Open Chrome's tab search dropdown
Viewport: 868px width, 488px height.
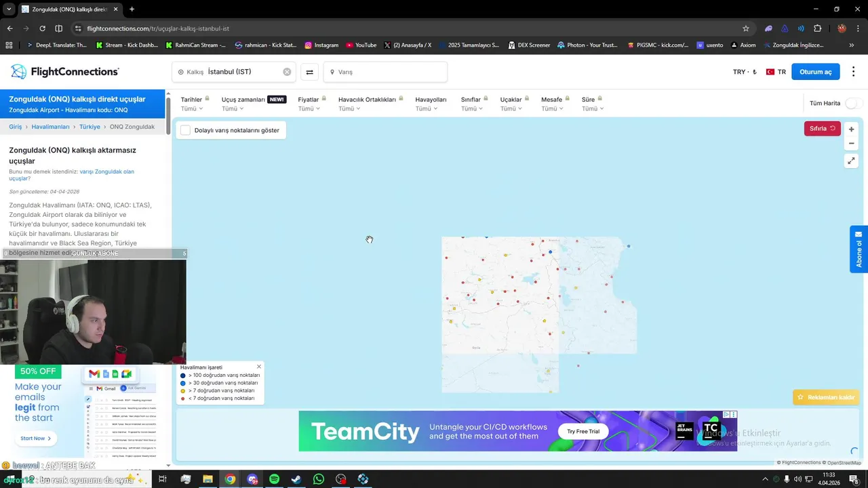pos(9,9)
